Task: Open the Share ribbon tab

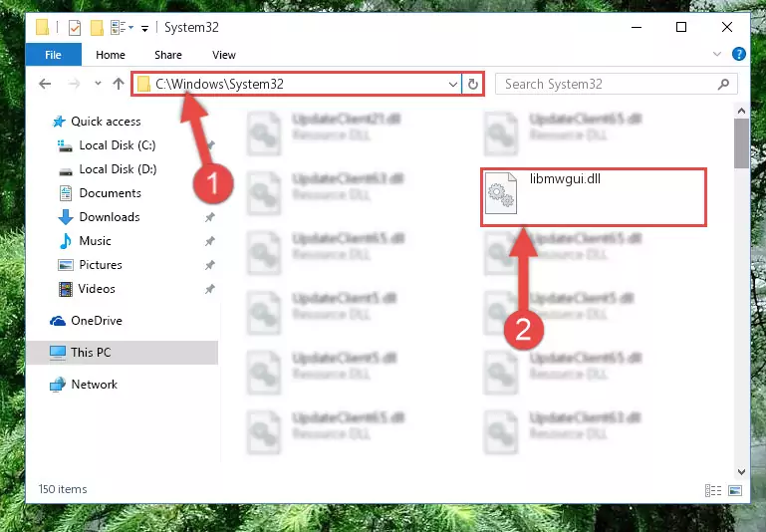Action: coord(168,55)
